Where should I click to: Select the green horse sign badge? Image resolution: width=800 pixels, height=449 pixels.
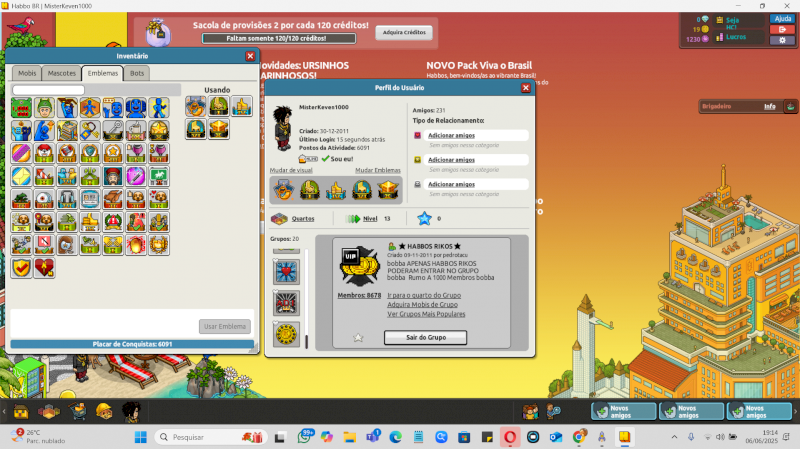159,177
